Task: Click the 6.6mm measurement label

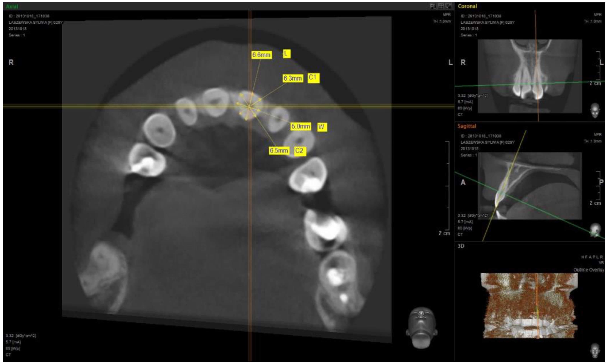Action: tap(261, 55)
